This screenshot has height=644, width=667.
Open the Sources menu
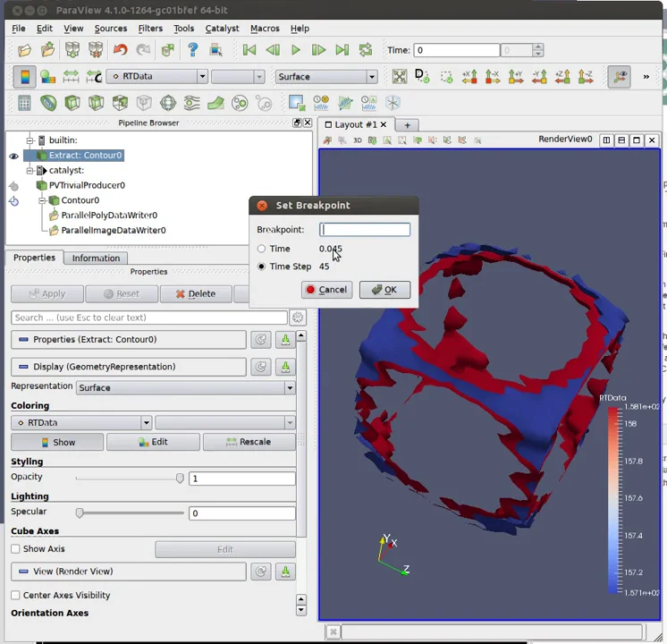click(x=111, y=29)
